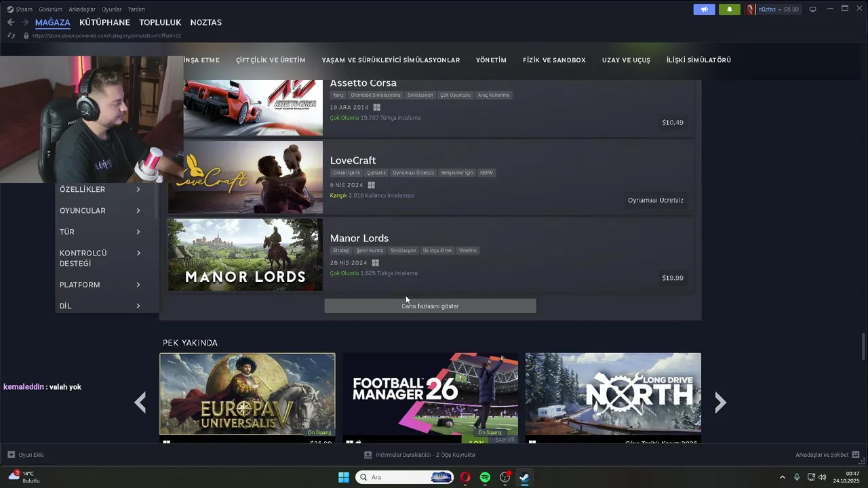Click the Steam icon in the taskbar
This screenshot has height=488, width=868.
tap(524, 477)
